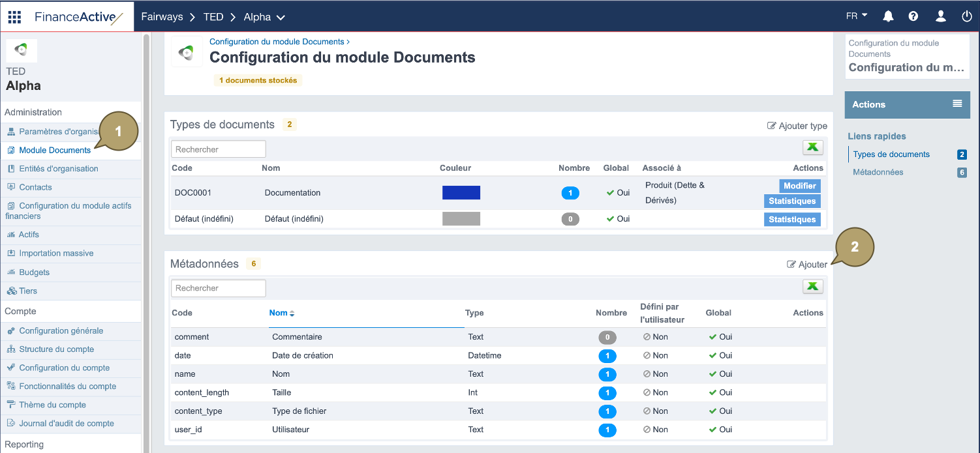Click the document types search field
This screenshot has height=453, width=980.
point(218,149)
